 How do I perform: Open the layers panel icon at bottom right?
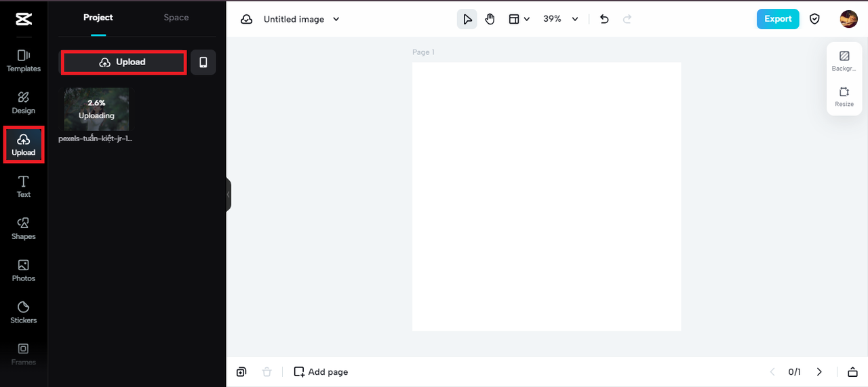[853, 372]
